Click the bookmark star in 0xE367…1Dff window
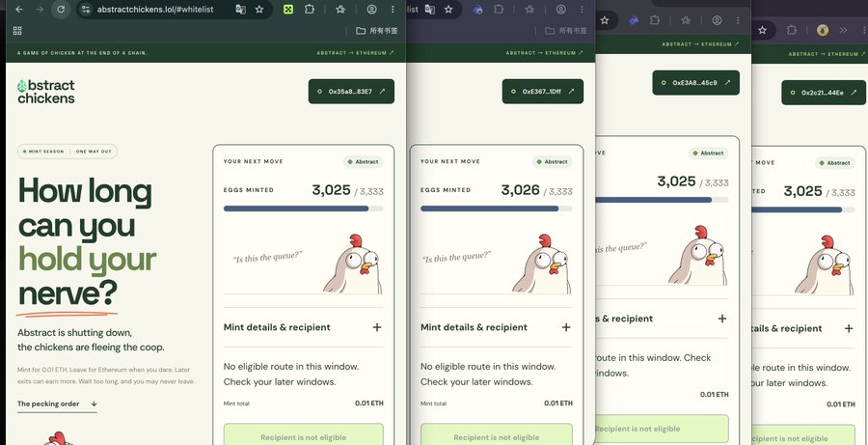Viewport: 868px width, 445px height. 448,10
